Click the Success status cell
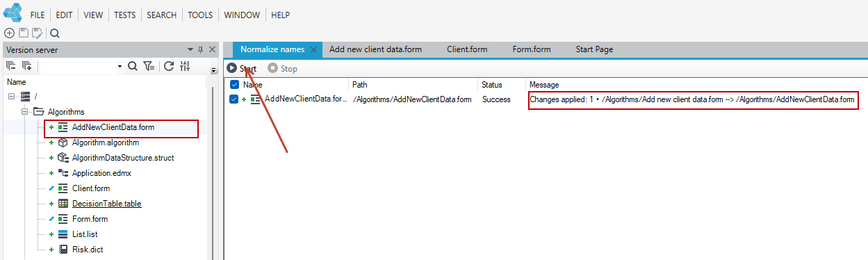This screenshot has width=868, height=260. point(497,99)
